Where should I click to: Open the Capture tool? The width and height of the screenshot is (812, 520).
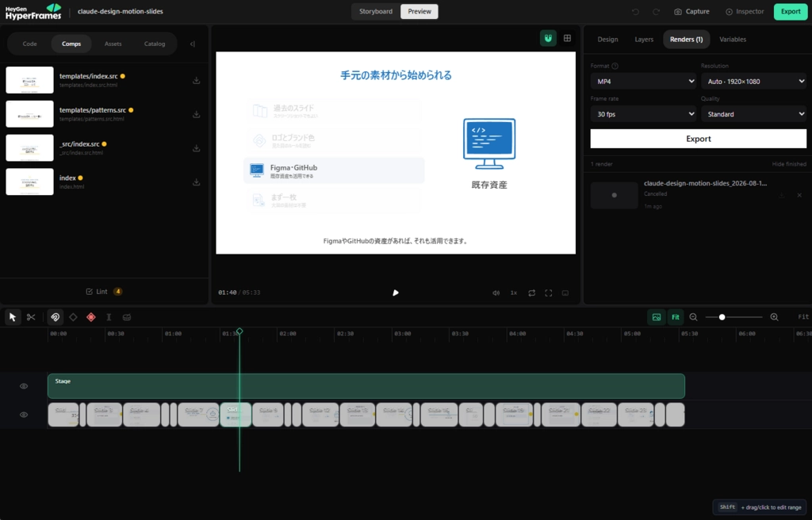691,11
